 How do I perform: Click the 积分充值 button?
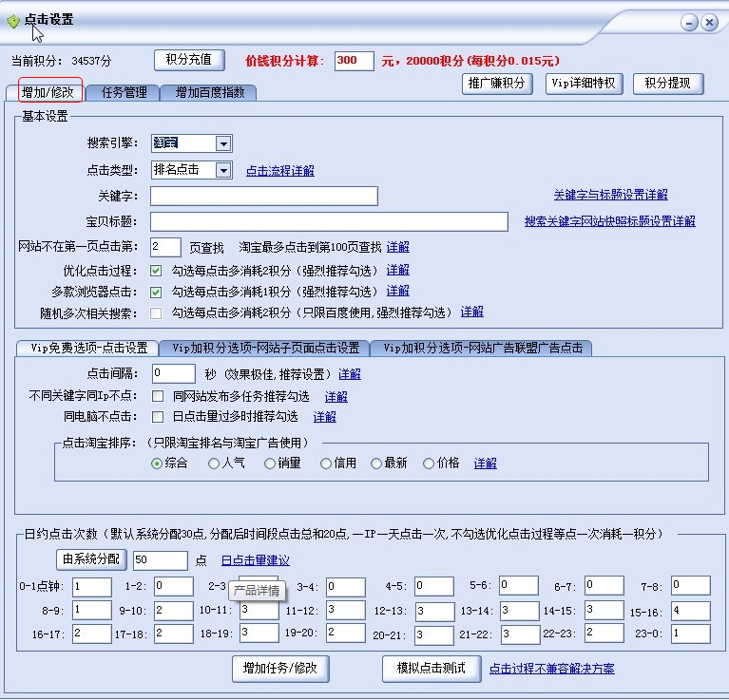point(189,60)
